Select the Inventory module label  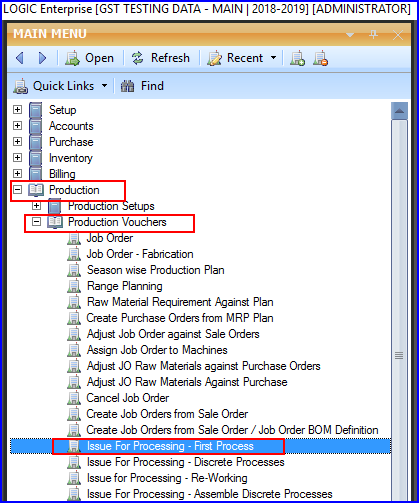tap(71, 158)
